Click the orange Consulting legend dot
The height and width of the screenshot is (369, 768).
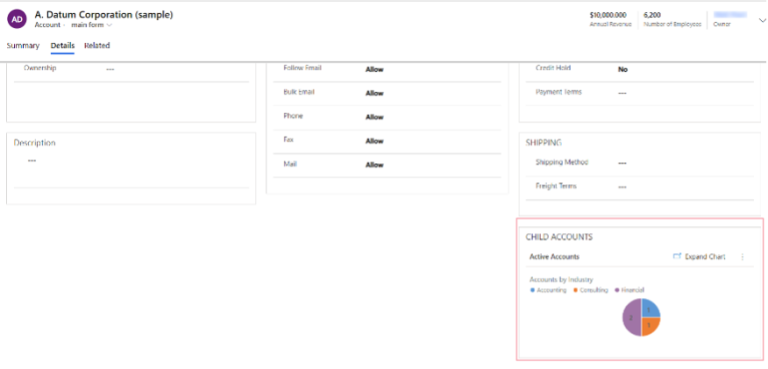(575, 290)
